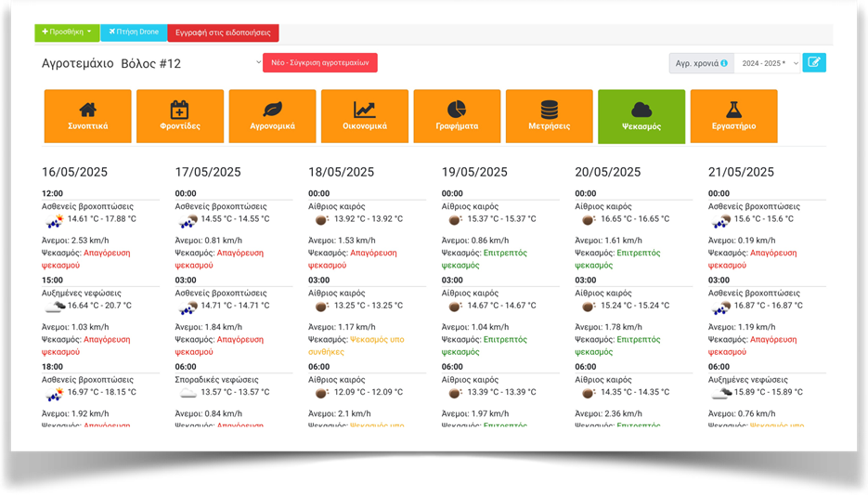The height and width of the screenshot is (496, 868).
Task: Open the Συνοπτικά home tab
Action: (x=87, y=116)
